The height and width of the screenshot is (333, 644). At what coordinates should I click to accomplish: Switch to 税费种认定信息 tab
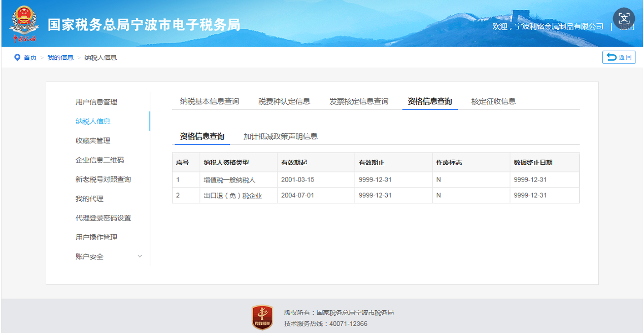(x=284, y=101)
